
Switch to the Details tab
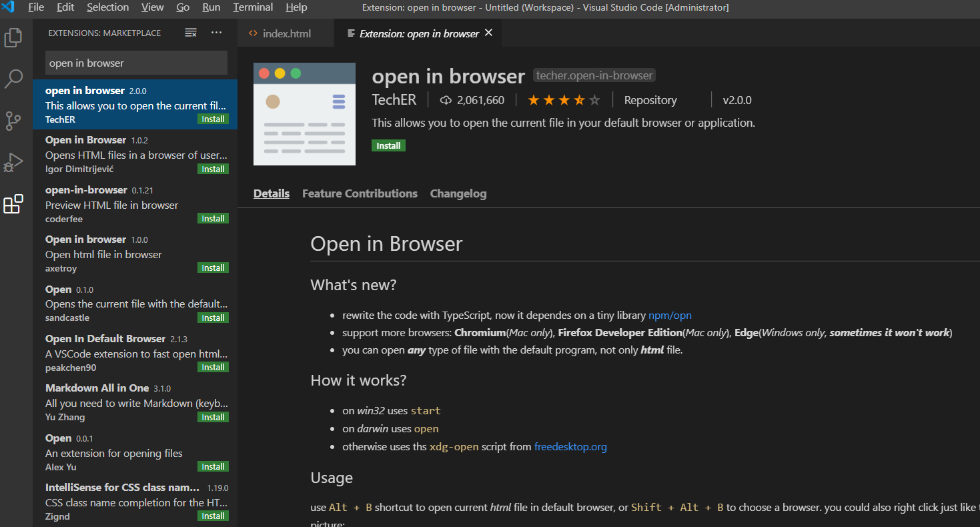pos(272,193)
